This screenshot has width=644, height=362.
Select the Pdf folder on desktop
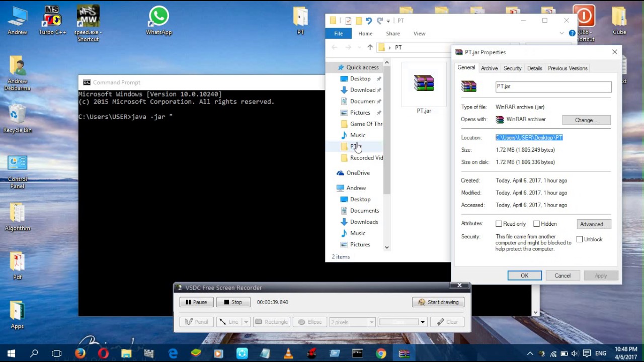17,265
